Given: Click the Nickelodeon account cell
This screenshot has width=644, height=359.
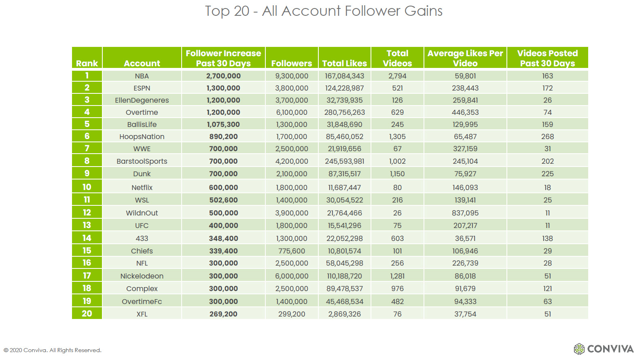Looking at the screenshot, I should click(142, 276).
